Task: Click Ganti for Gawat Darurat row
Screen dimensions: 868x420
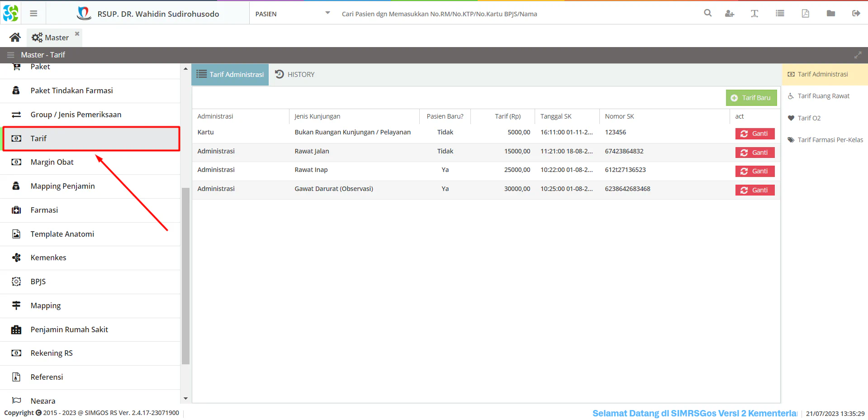Action: (x=755, y=190)
